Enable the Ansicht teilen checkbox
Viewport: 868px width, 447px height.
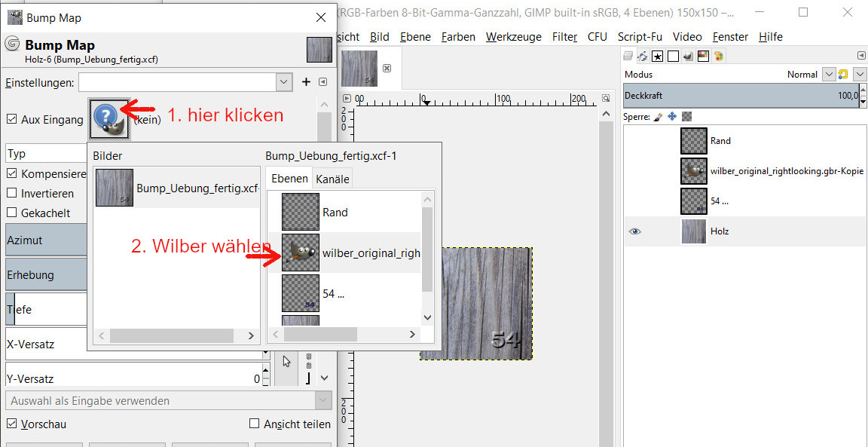254,424
